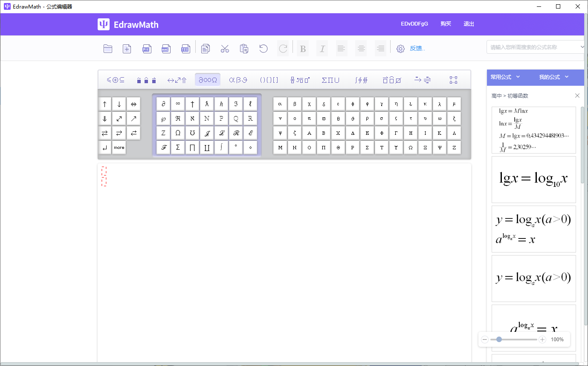Insert the aleph ℵ symbol
This screenshot has width=588, height=366.
point(192,118)
